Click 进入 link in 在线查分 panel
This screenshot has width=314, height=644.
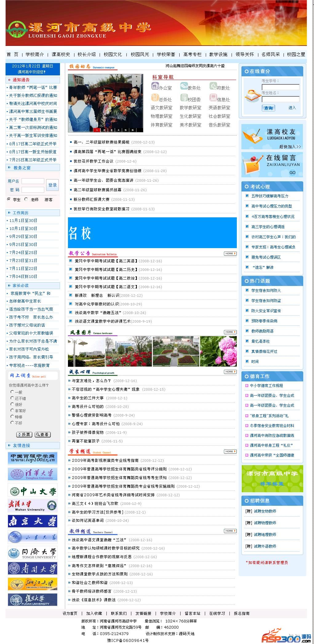point(292,108)
